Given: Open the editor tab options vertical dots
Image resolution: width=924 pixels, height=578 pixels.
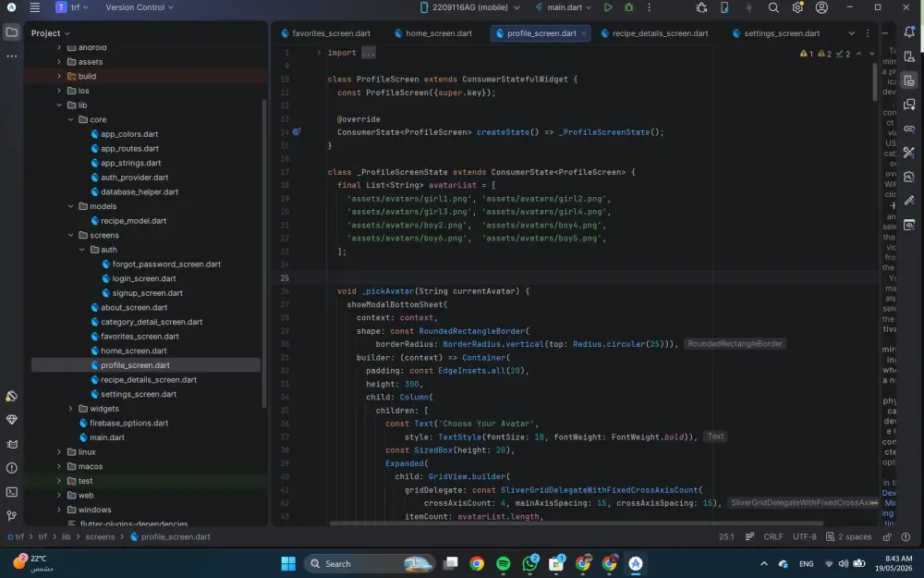Looking at the screenshot, I should [x=868, y=33].
